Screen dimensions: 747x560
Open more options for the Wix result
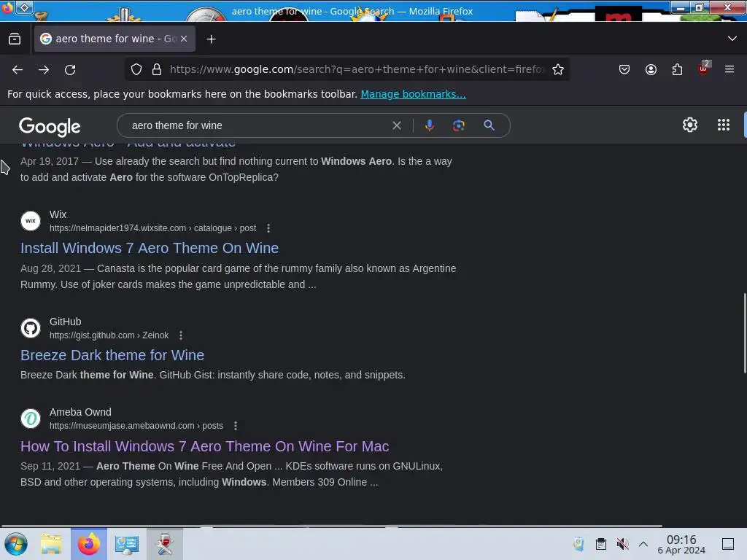click(268, 228)
